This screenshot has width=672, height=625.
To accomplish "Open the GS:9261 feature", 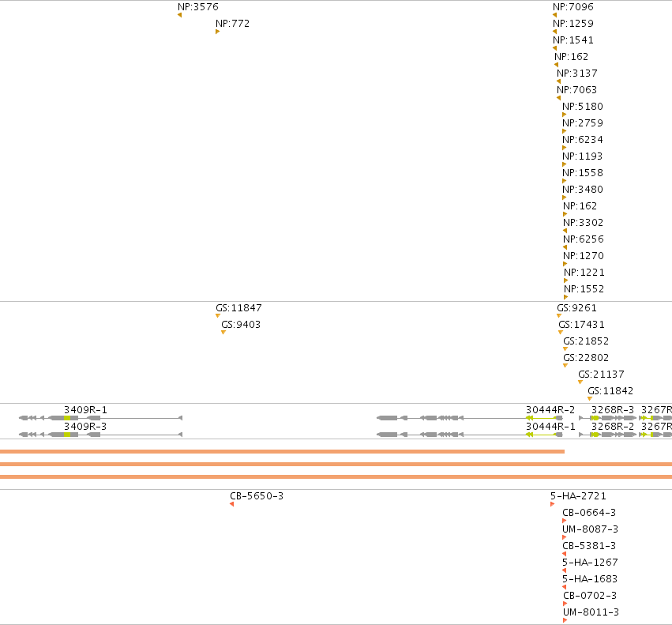I will point(576,308).
